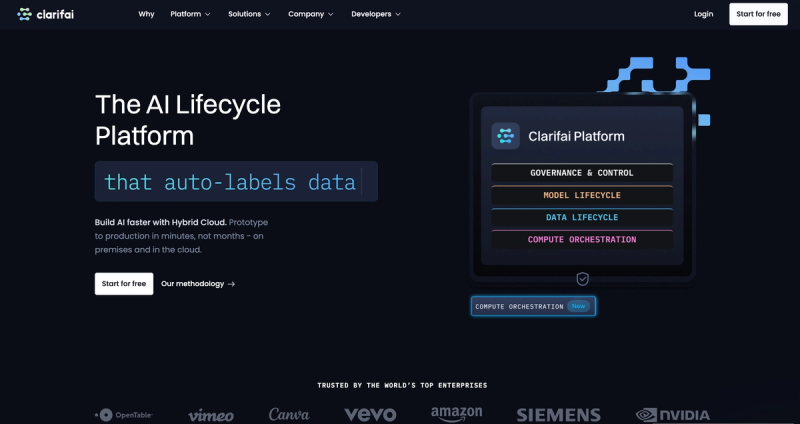Click the Siemens logo
The width and height of the screenshot is (800, 424).
[x=558, y=415]
